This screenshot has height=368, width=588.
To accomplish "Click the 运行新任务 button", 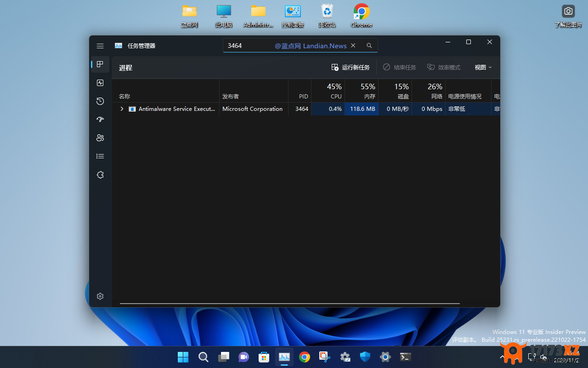I will click(351, 68).
